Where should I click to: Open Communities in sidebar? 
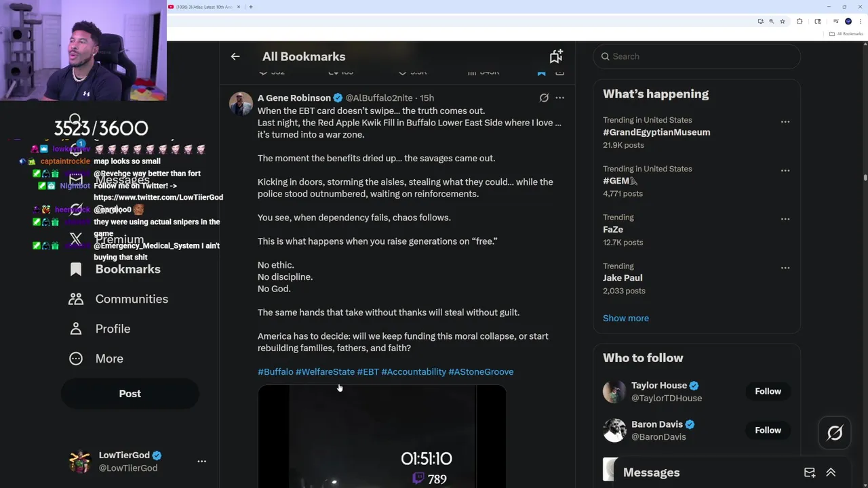(x=119, y=299)
